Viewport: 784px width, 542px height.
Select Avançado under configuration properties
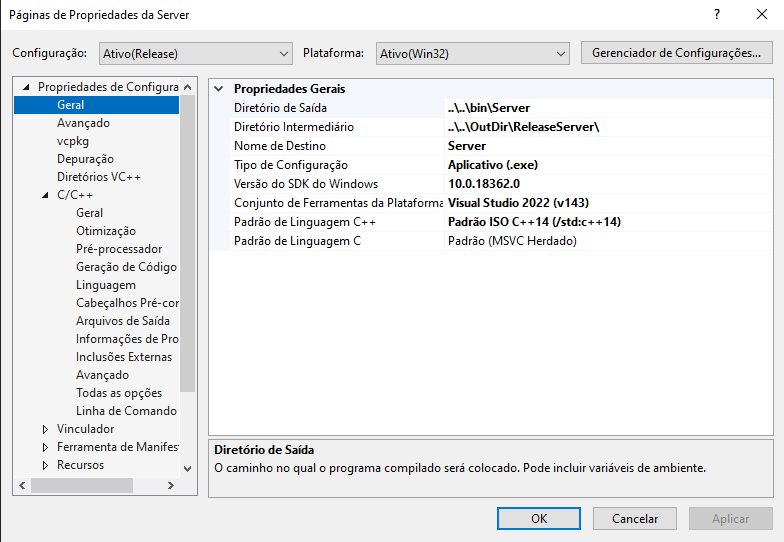83,123
